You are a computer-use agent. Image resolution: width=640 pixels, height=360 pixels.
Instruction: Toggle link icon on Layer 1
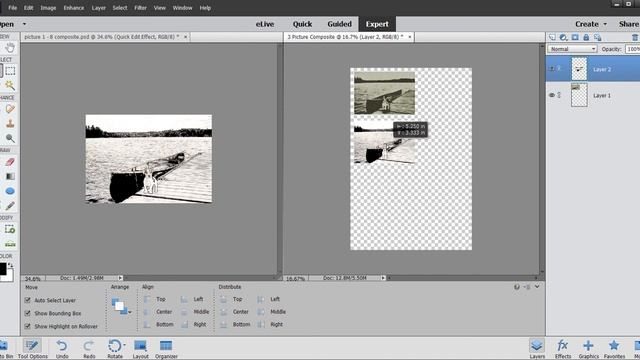click(559, 95)
